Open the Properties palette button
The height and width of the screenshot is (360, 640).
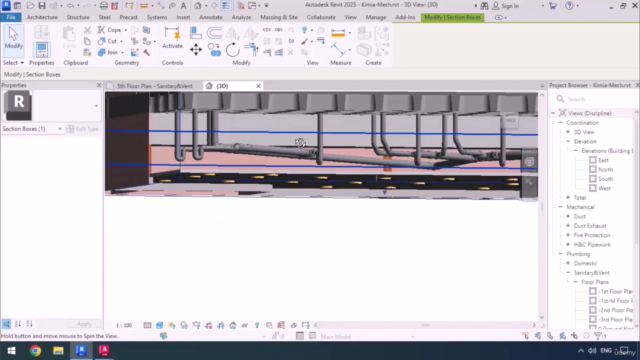click(41, 50)
